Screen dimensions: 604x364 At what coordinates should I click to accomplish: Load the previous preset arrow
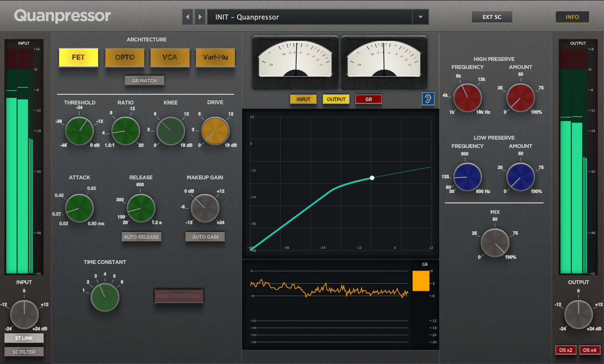pyautogui.click(x=188, y=17)
